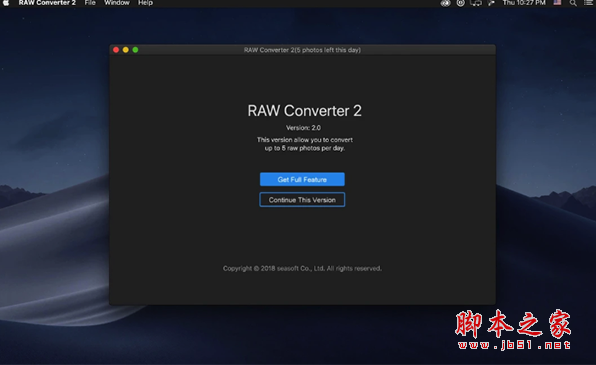Open the File menu
This screenshot has width=596, height=365.
[x=90, y=3]
